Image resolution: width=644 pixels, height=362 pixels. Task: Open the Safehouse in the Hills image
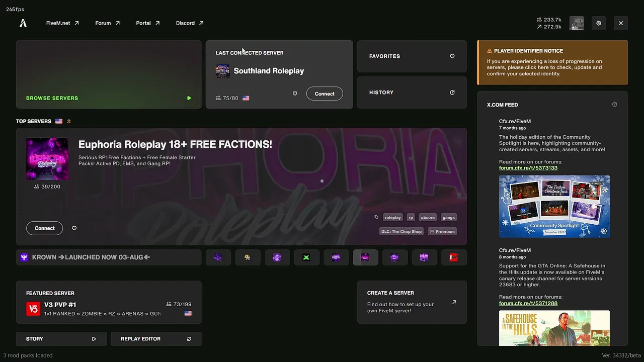[554, 328]
